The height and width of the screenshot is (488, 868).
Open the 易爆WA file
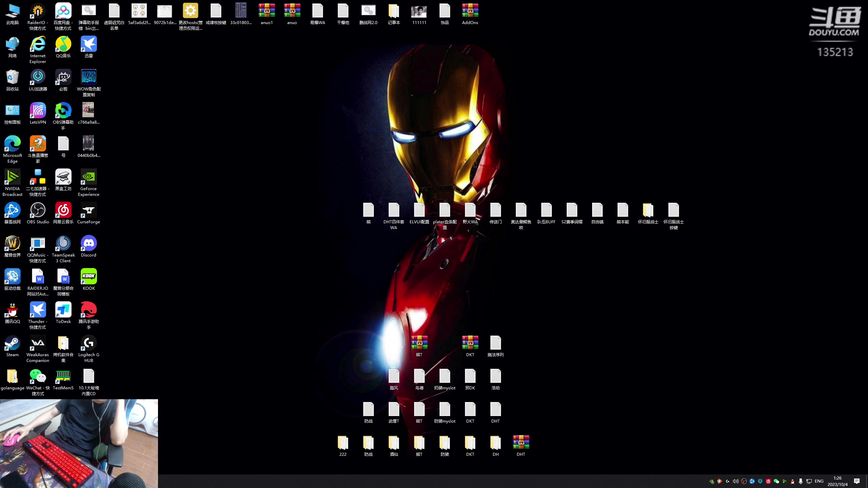pyautogui.click(x=317, y=15)
